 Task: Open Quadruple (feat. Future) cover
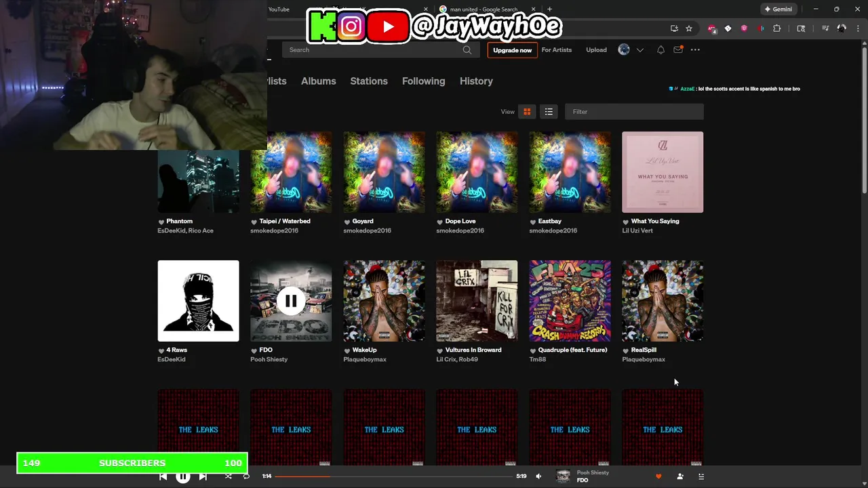coord(570,301)
